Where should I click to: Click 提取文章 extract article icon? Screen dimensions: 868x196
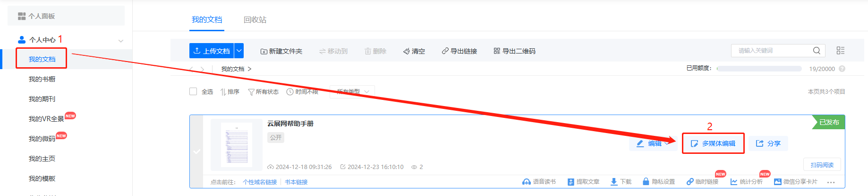[571, 182]
